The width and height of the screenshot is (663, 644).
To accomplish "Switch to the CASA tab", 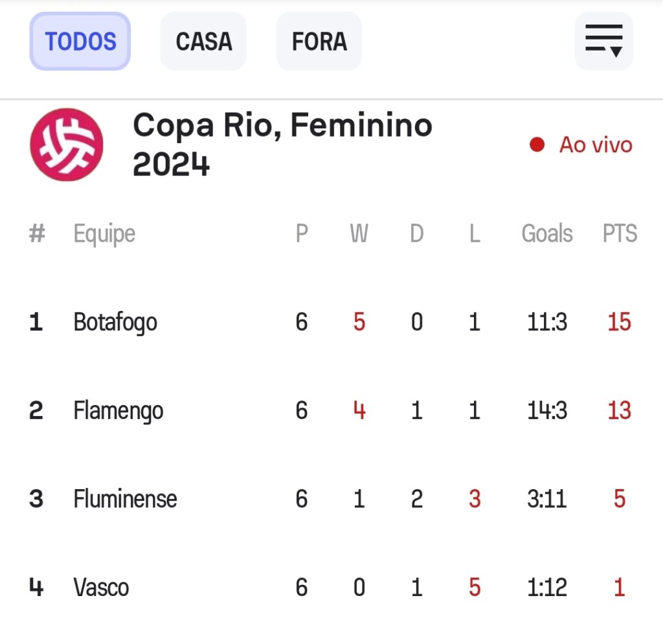I will point(203,41).
